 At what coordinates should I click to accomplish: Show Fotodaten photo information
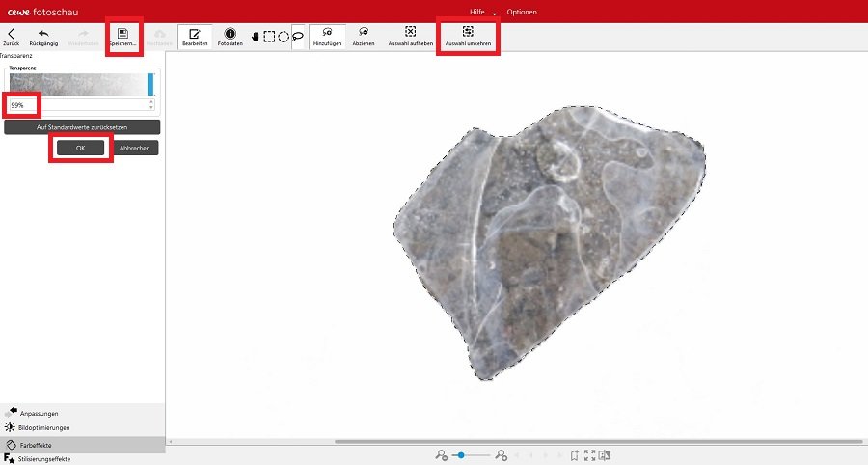[230, 37]
